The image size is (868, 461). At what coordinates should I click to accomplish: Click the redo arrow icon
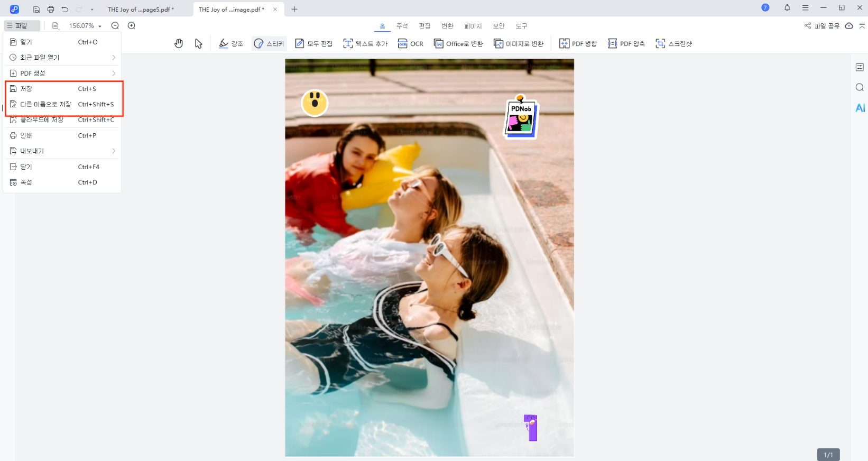[79, 9]
